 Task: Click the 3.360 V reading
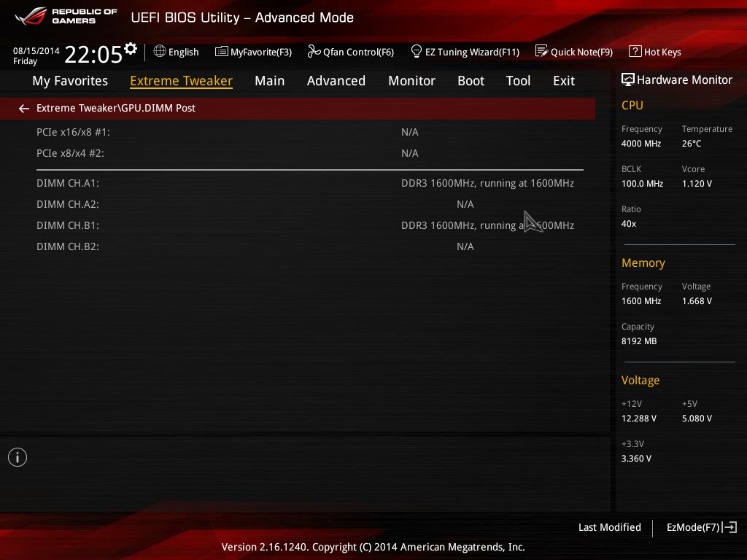pyautogui.click(x=636, y=459)
